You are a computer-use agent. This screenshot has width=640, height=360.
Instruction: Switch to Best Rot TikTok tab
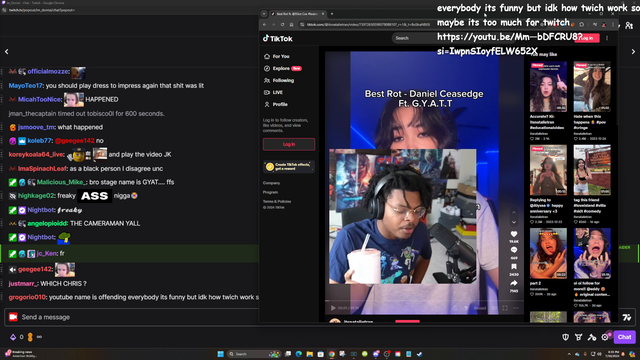298,14
